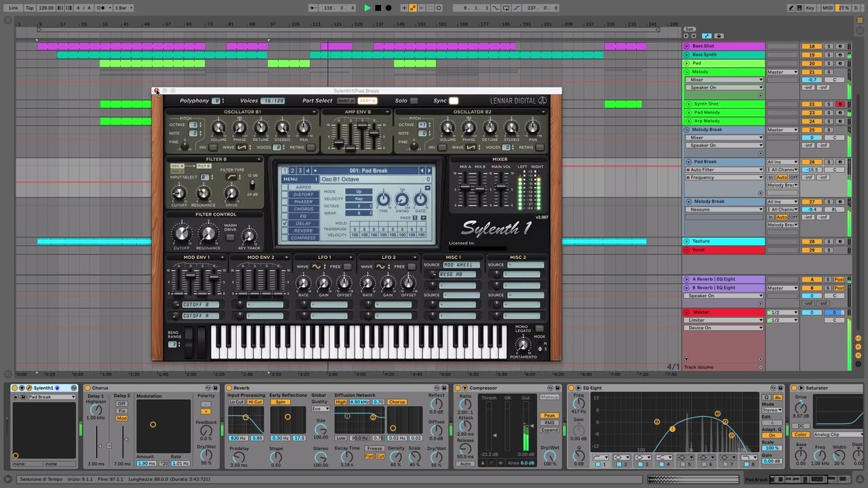Open the LFO 1 section dropdown
Viewport: 868px width, 488px height.
pos(351,258)
